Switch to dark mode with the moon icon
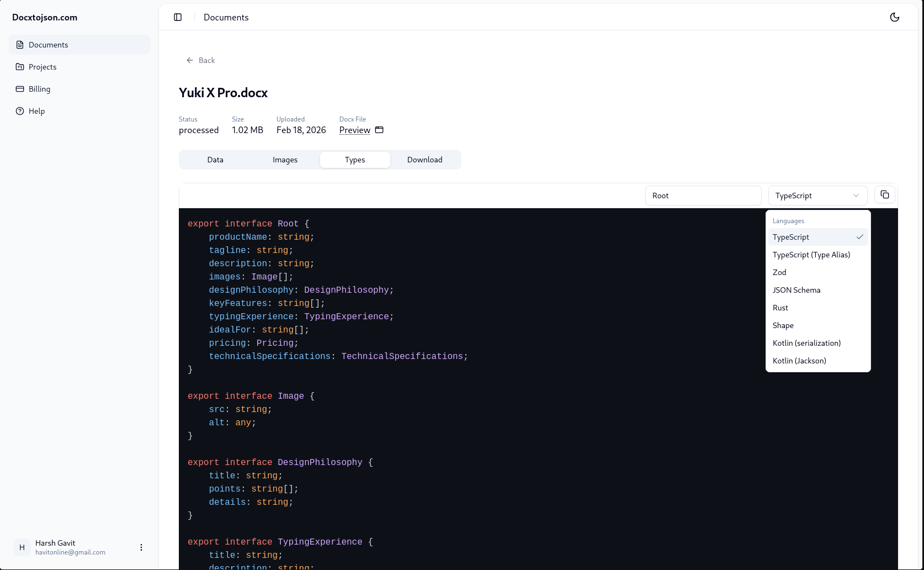 click(x=894, y=17)
